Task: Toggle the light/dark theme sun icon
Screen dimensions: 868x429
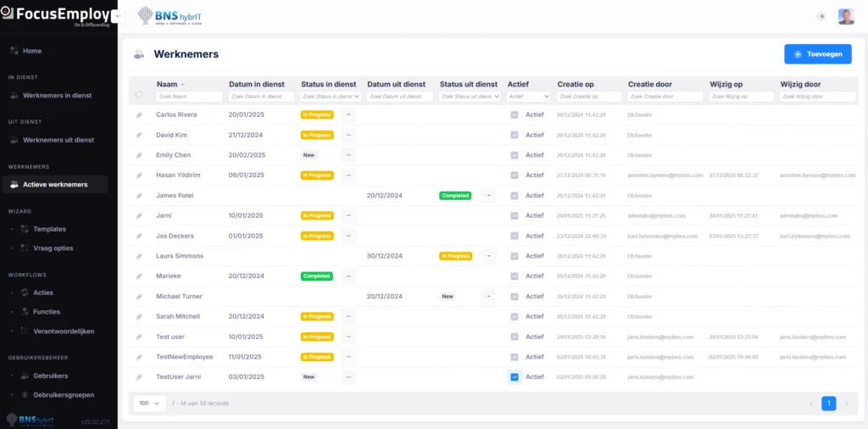Action: [821, 17]
